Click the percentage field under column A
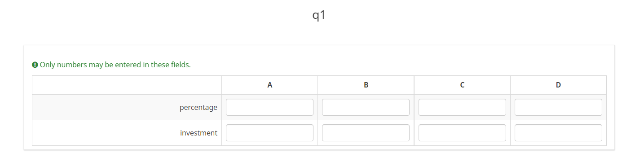 [269, 107]
